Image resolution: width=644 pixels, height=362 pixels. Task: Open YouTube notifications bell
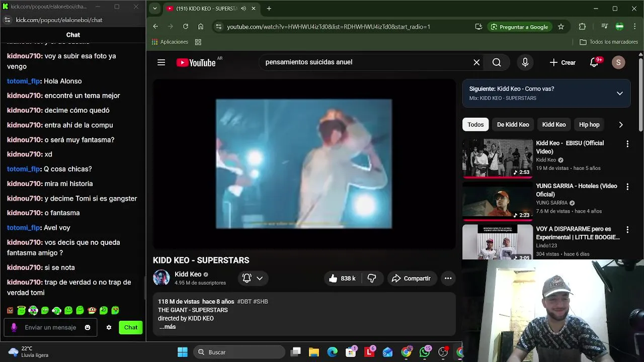(594, 62)
